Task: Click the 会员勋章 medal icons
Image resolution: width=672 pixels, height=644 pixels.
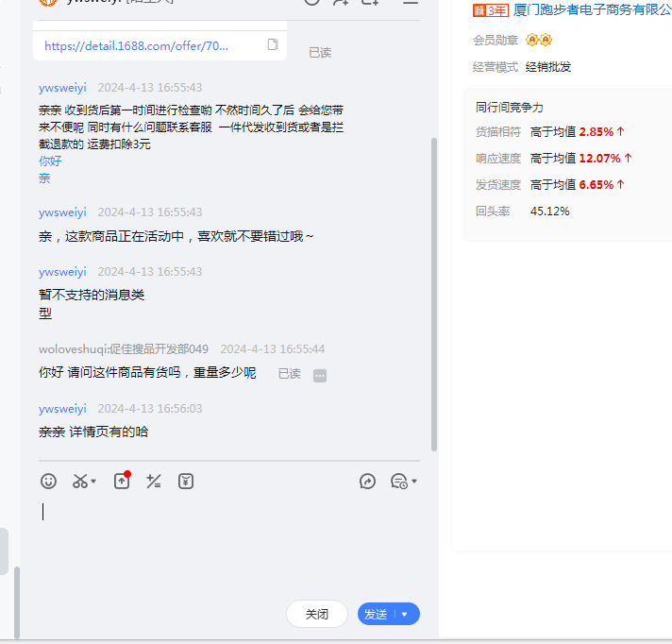Action: [x=539, y=40]
